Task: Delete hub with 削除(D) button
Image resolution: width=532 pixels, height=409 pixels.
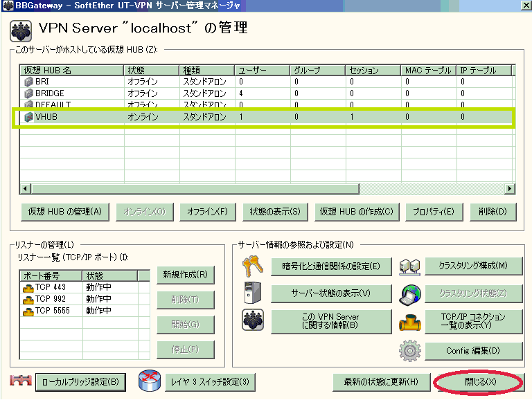Action: pyautogui.click(x=493, y=212)
